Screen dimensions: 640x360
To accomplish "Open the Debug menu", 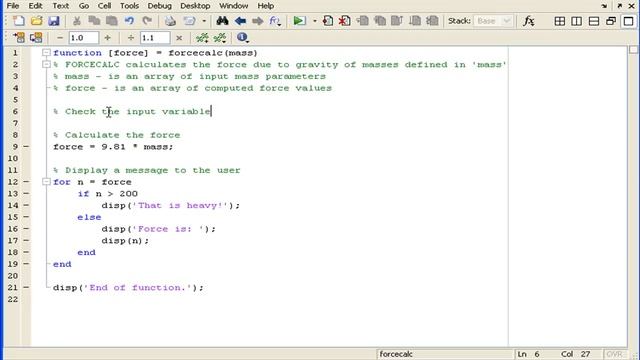I will pos(159,6).
